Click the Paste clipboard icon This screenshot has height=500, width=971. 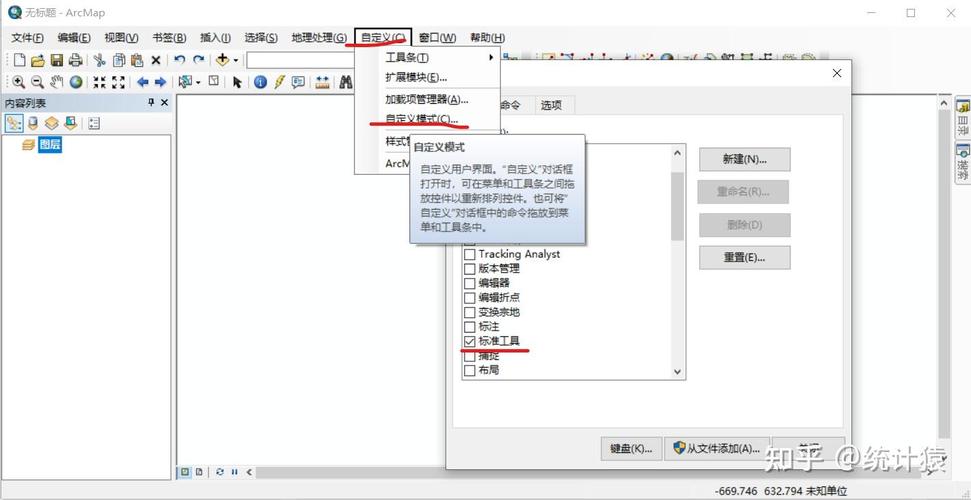(x=137, y=60)
